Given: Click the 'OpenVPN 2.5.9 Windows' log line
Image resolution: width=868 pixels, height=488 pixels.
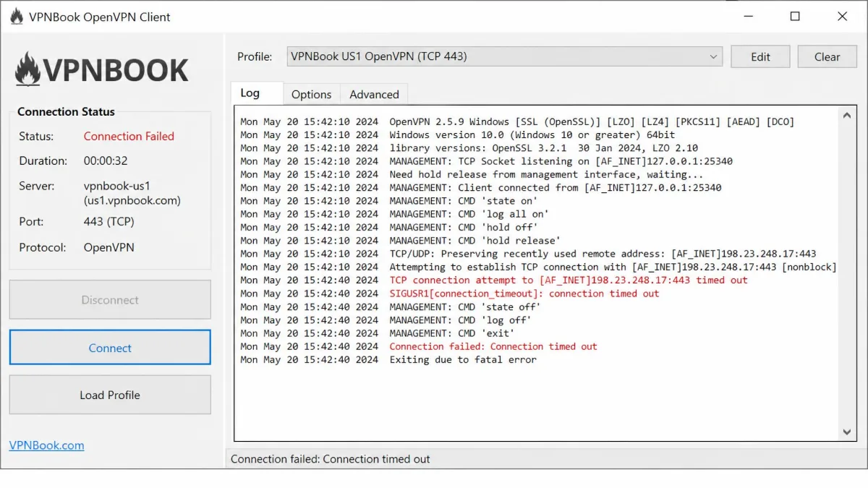Looking at the screenshot, I should click(x=517, y=121).
